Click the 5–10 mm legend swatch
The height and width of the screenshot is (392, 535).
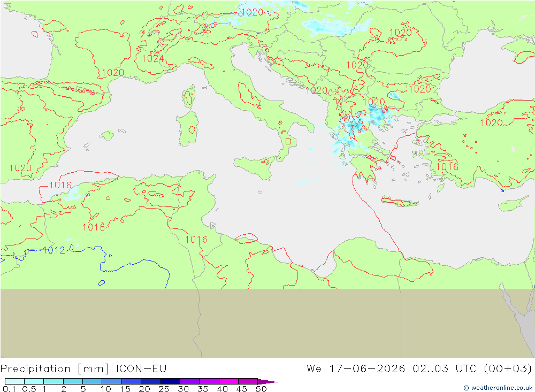click(92, 381)
